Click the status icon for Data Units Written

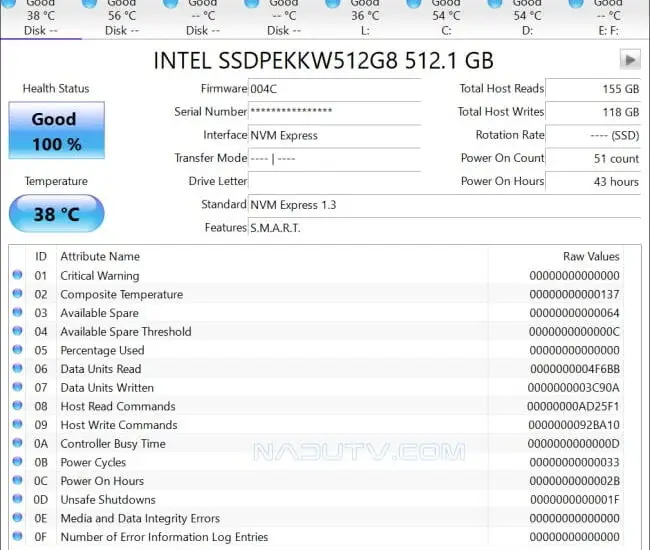click(17, 386)
